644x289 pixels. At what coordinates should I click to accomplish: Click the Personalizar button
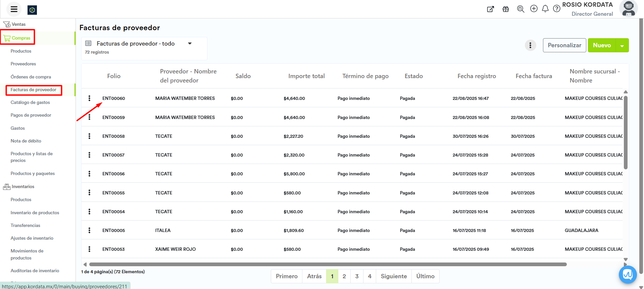tap(564, 45)
